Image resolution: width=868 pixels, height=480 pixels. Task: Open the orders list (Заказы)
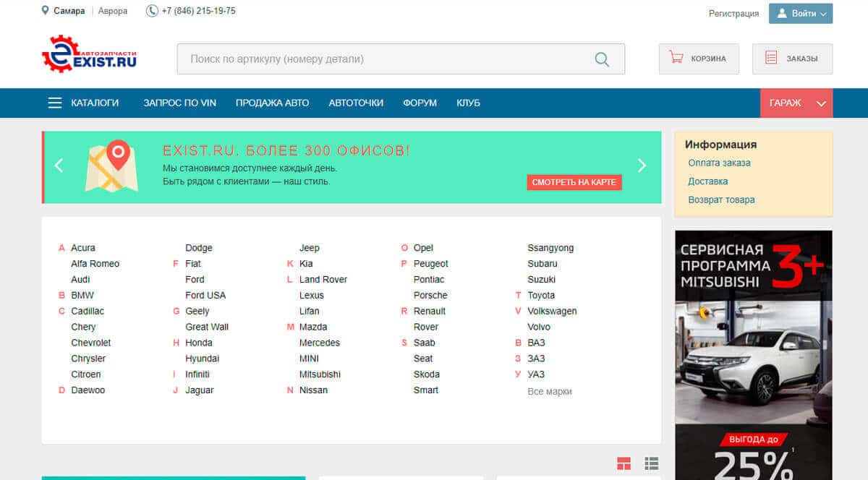[x=792, y=59]
